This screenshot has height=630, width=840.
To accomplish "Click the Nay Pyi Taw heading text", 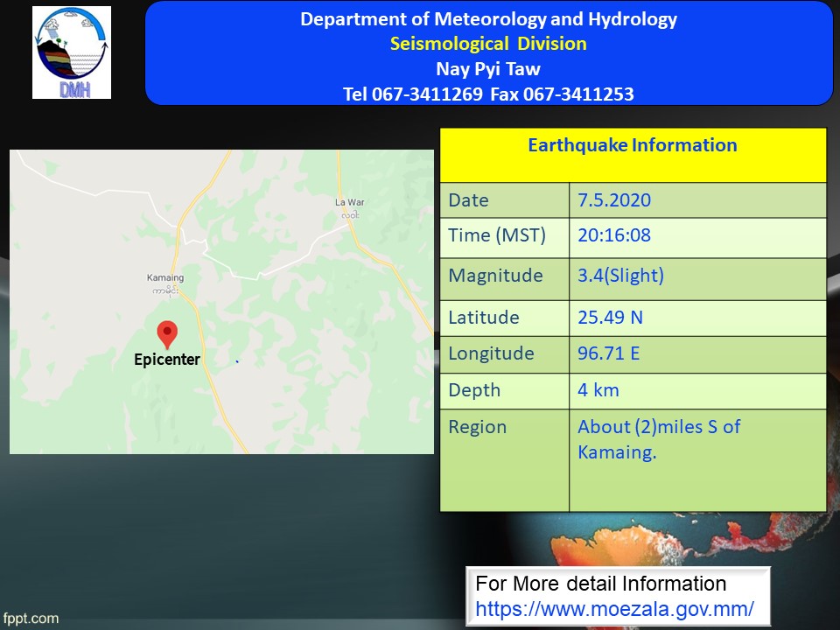I will [x=488, y=69].
